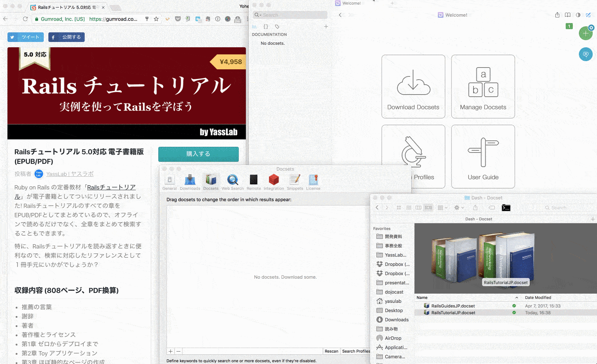Select RailsGuidesJP.docset in the Finder list

tap(506, 306)
